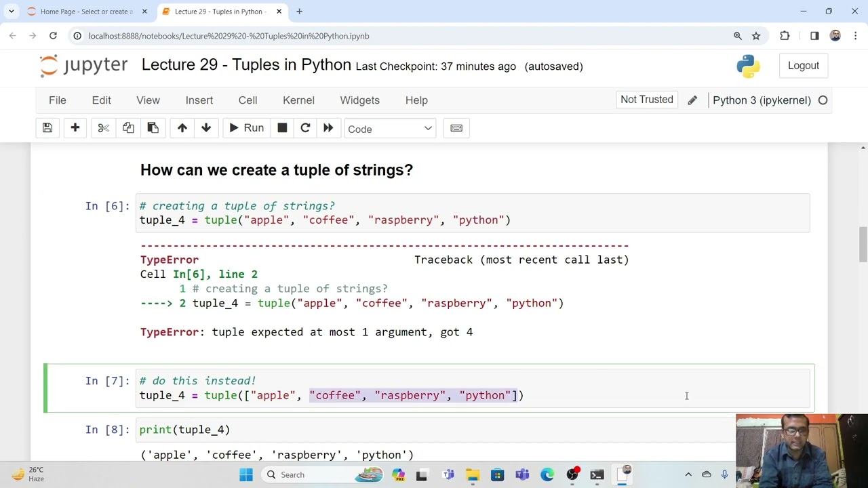Paste cells below using clipboard icon

point(153,128)
